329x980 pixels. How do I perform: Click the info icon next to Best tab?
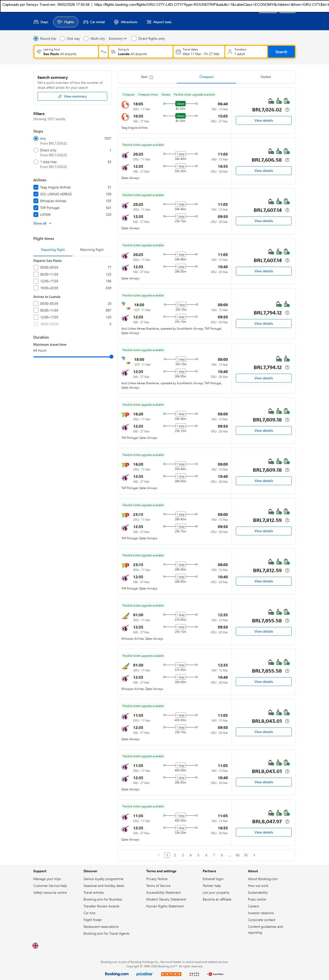pos(151,77)
